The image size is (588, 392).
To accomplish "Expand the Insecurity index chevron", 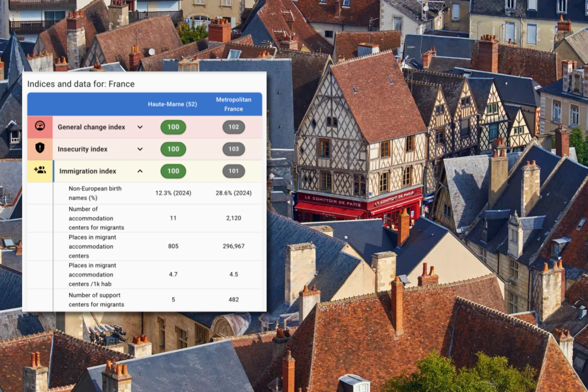I will 140,149.
